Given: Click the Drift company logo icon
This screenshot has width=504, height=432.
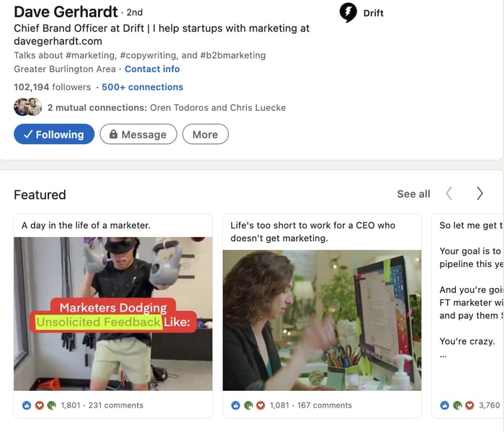Looking at the screenshot, I should pyautogui.click(x=348, y=13).
